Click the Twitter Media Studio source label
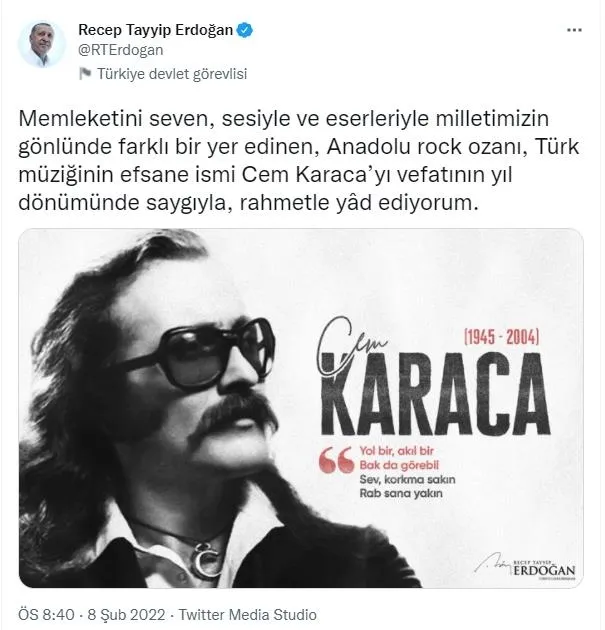 click(247, 615)
